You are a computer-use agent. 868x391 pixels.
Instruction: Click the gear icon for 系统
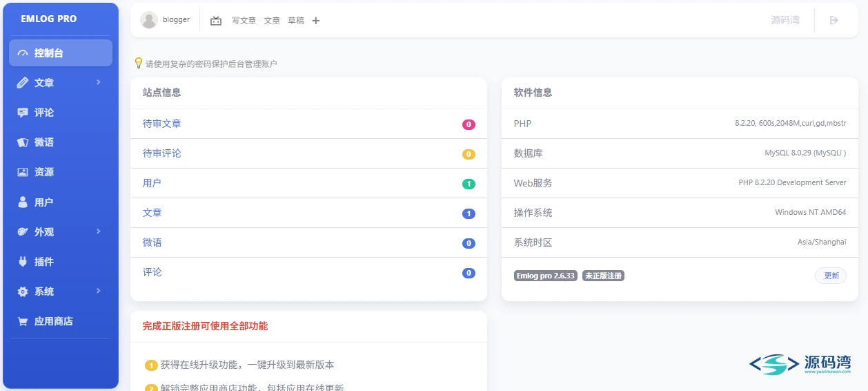(x=23, y=292)
